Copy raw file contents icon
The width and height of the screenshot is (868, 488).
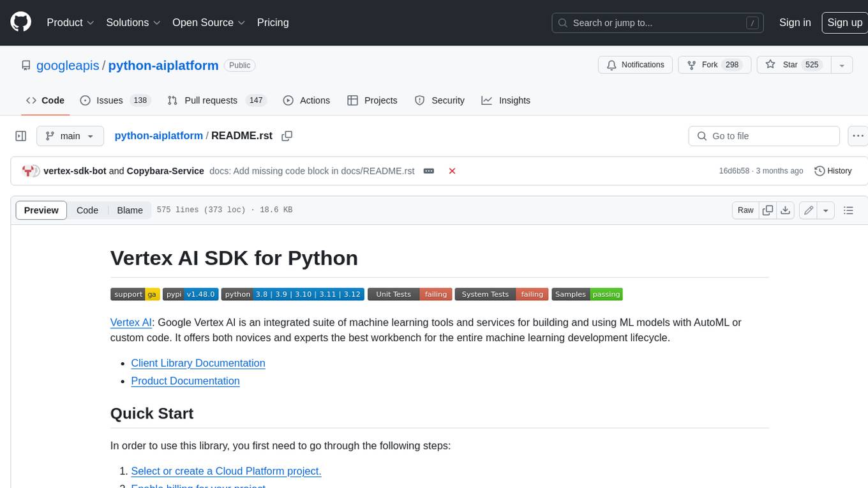768,210
